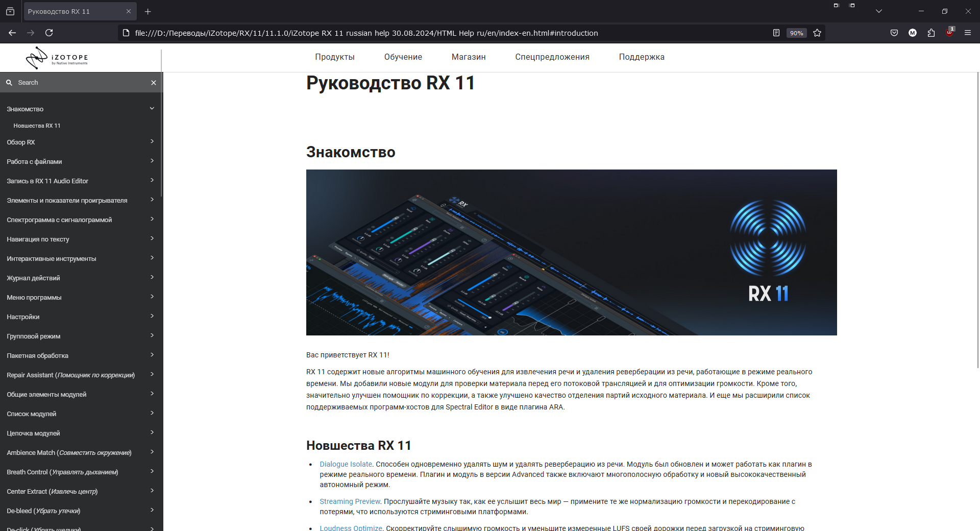Open a new tab with the plus button

tap(148, 11)
